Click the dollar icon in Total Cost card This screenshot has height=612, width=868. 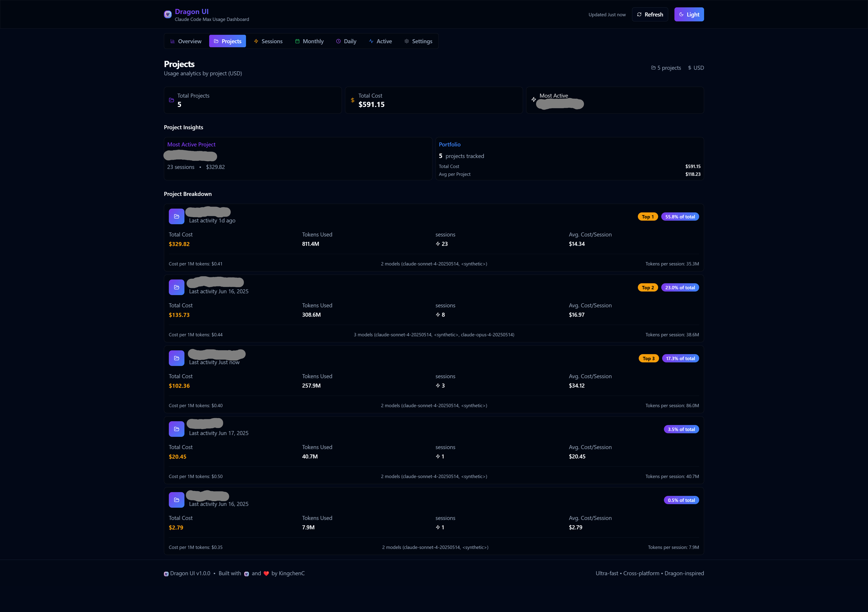pyautogui.click(x=352, y=100)
